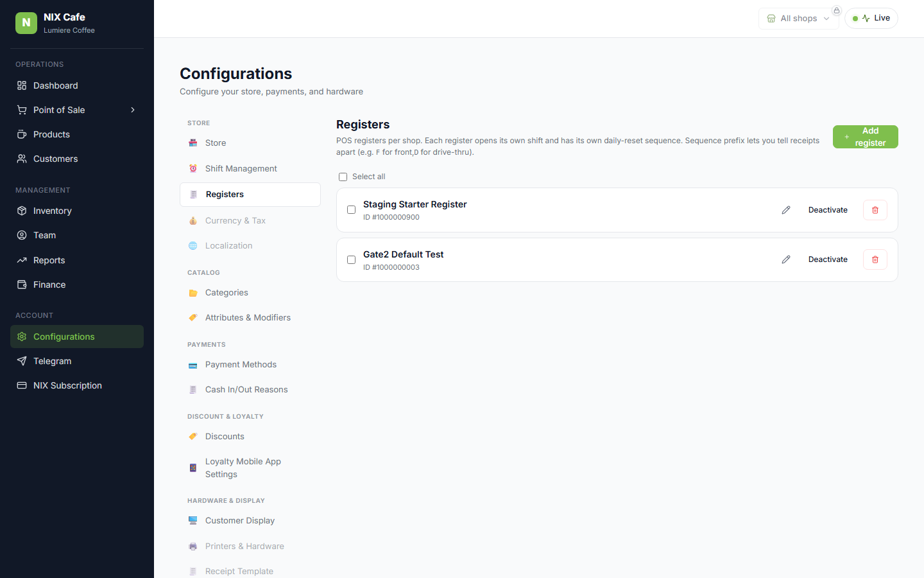
Task: Edit Staging Starter Register with pencil icon
Action: click(786, 210)
